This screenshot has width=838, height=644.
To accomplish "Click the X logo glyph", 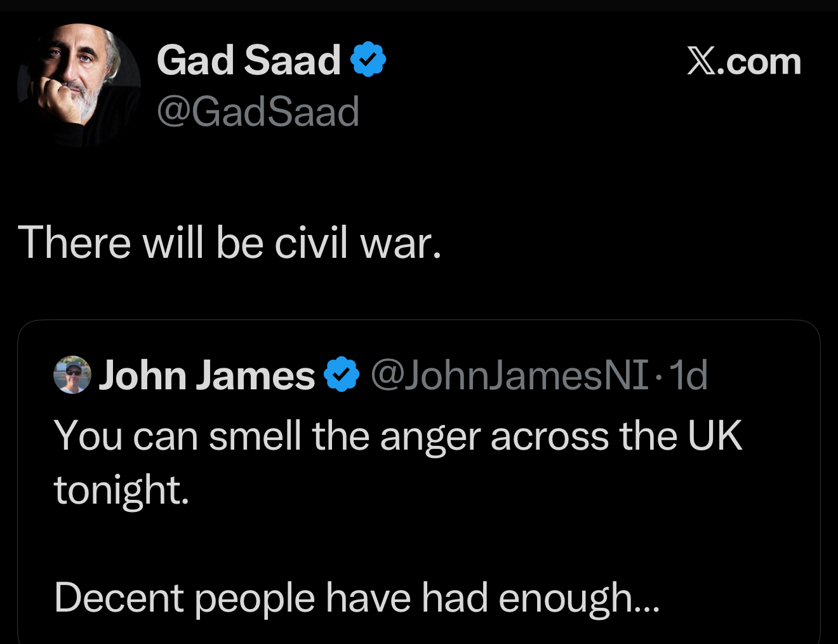I will pos(701,62).
